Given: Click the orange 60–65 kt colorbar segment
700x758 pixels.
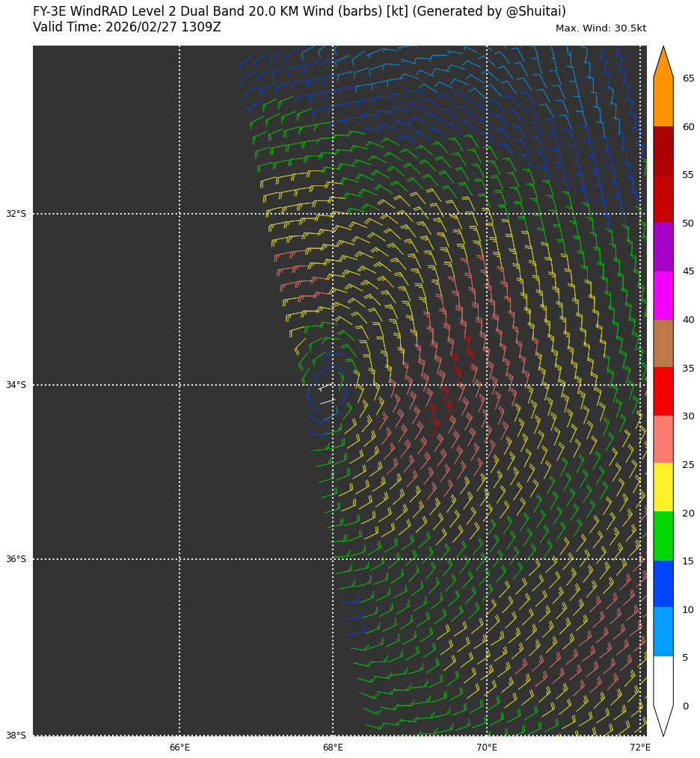Looking at the screenshot, I should point(663,102).
